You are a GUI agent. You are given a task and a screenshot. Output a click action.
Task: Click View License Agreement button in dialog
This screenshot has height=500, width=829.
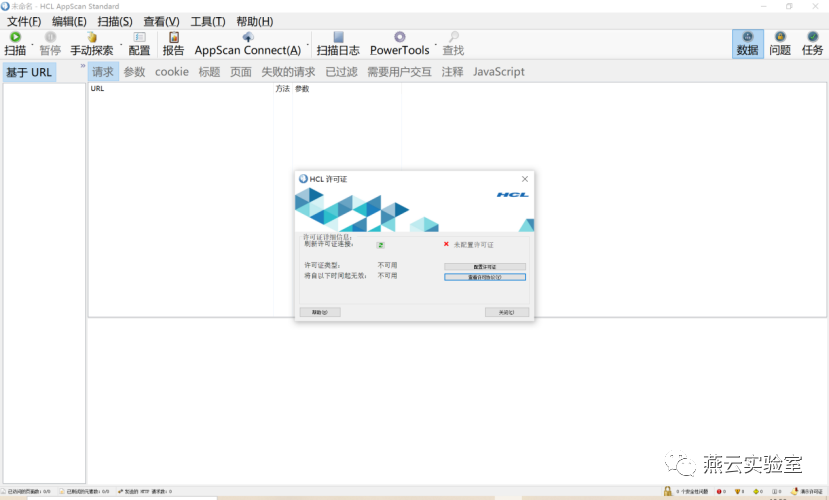point(485,277)
